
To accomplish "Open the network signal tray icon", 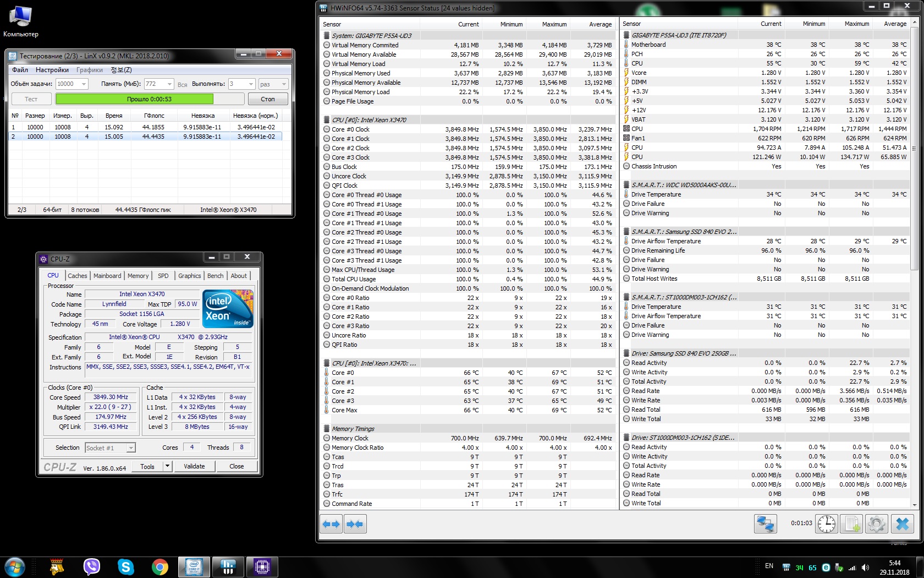I will pos(853,568).
